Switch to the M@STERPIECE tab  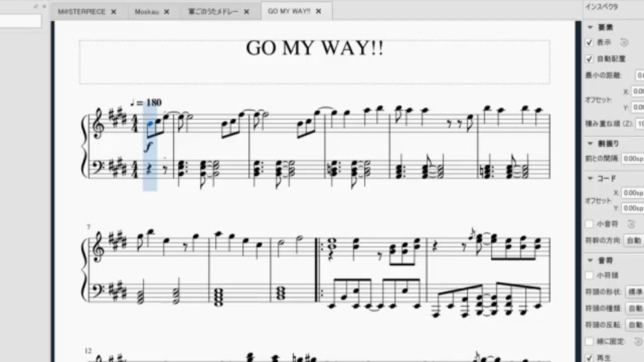click(82, 12)
